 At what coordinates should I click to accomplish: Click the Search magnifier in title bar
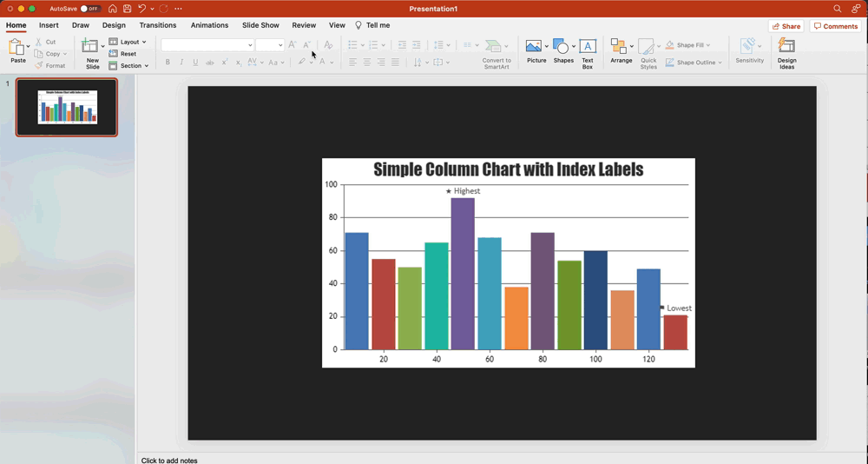838,9
